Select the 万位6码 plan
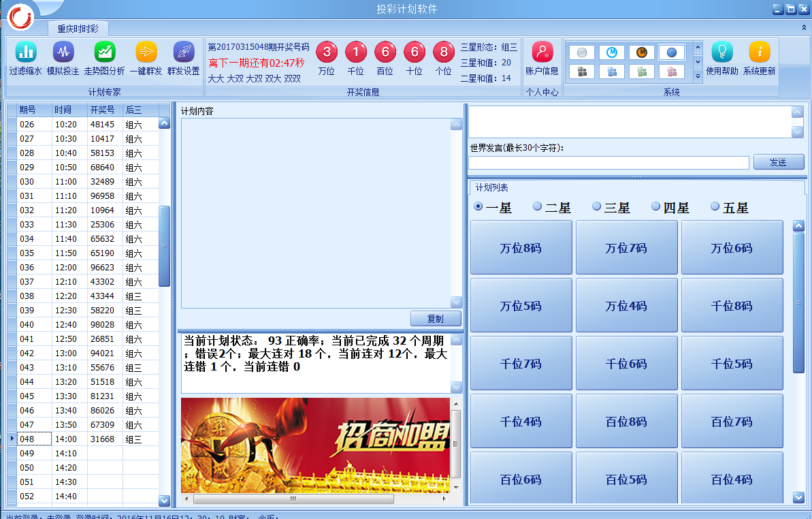This screenshot has width=812, height=519. click(x=732, y=248)
